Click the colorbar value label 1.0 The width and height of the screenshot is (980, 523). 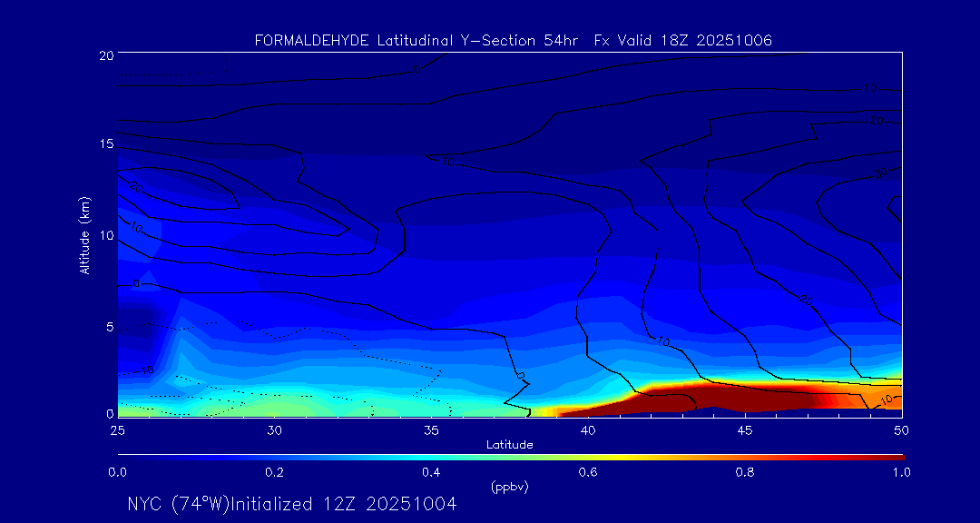(x=901, y=472)
